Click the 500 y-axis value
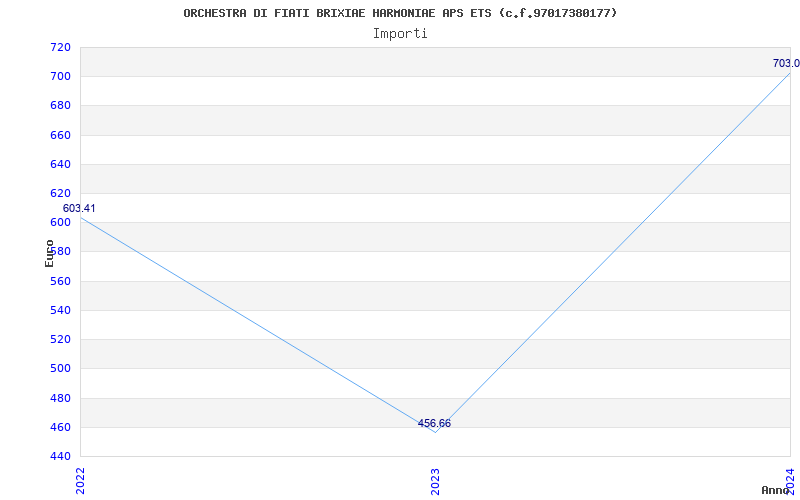 61,368
